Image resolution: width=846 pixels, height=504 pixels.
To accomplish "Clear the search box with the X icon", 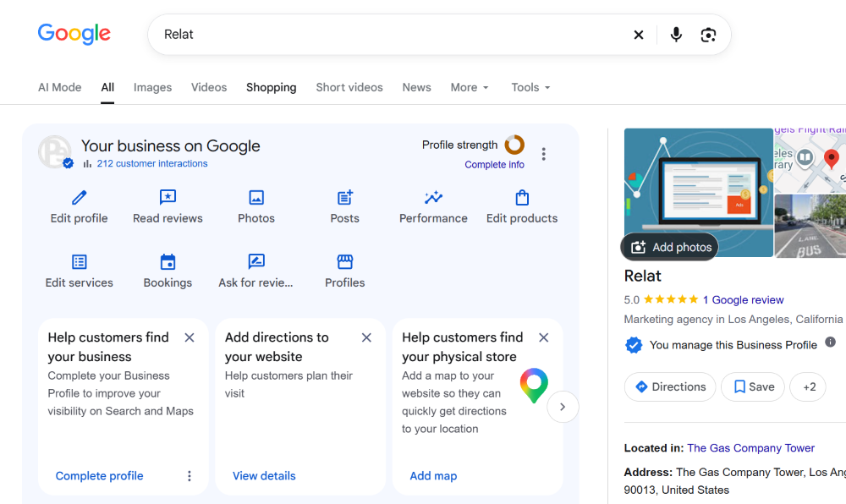I will point(638,35).
